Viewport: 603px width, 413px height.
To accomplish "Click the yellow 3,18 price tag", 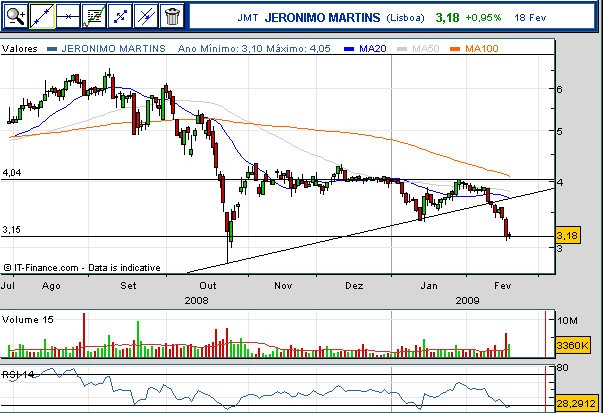I will click(x=568, y=235).
